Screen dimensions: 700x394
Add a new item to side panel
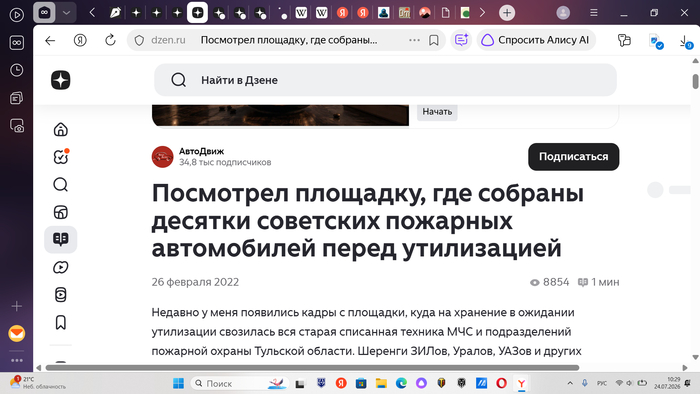(x=17, y=306)
